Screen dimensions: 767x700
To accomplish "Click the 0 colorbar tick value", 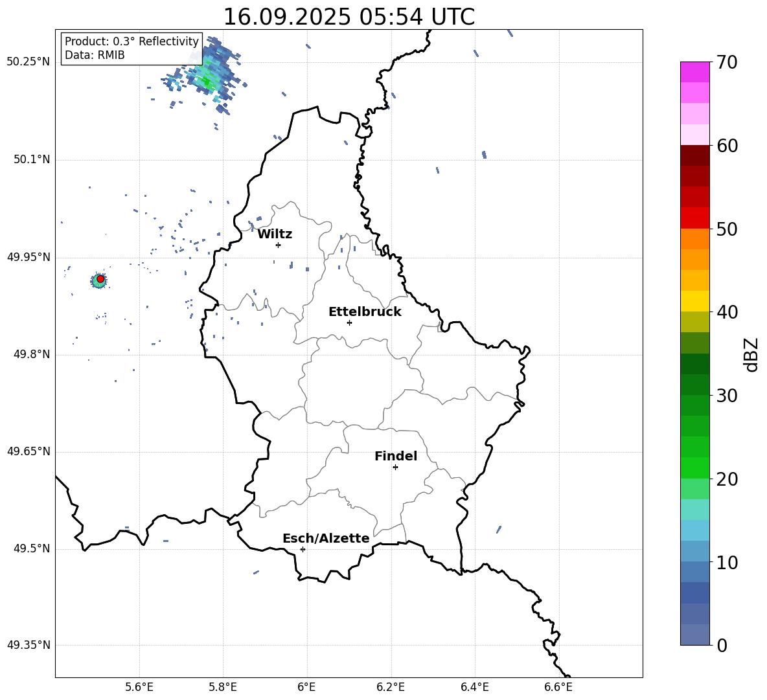I will click(x=722, y=646).
